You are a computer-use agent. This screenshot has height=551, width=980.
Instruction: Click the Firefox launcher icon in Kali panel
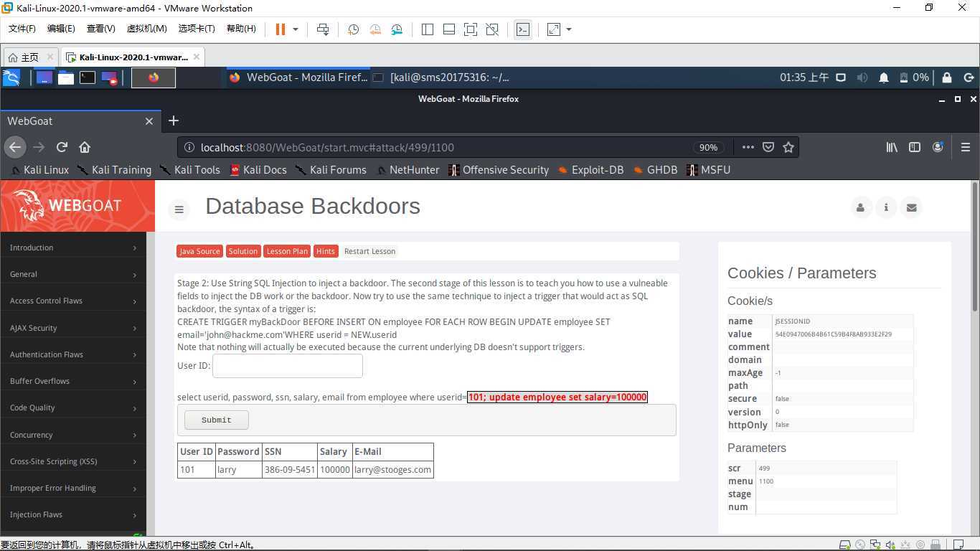[x=154, y=77]
